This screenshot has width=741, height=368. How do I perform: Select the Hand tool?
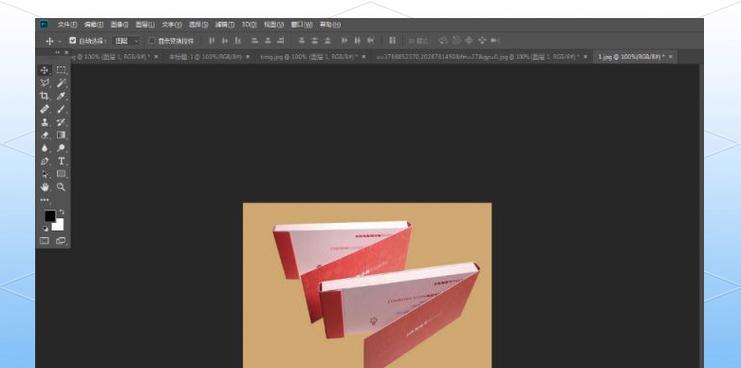pyautogui.click(x=44, y=187)
